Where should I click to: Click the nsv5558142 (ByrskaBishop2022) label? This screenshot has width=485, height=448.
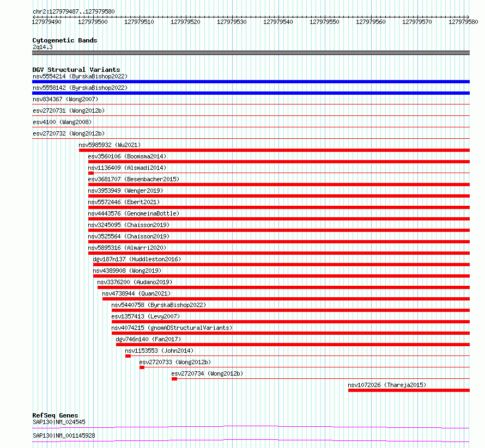pyautogui.click(x=80, y=88)
